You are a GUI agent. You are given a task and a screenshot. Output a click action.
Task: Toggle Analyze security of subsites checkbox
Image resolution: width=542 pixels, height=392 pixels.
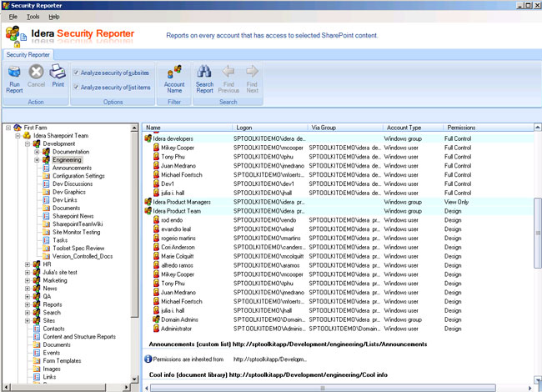(76, 73)
